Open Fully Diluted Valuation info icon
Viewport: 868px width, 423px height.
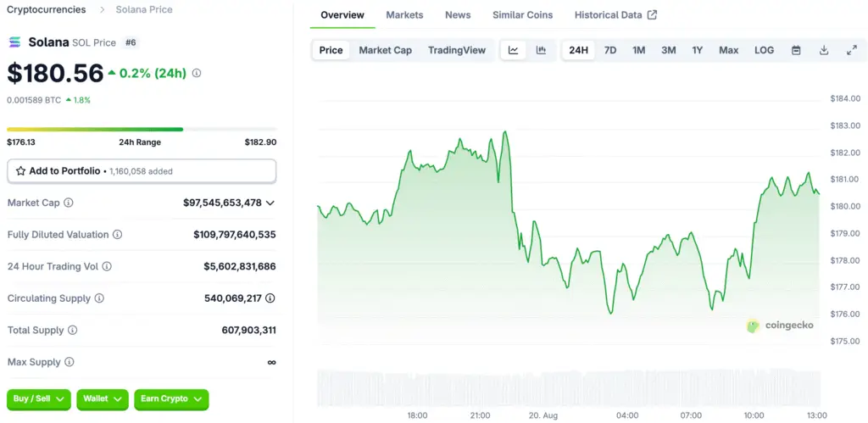click(x=117, y=235)
